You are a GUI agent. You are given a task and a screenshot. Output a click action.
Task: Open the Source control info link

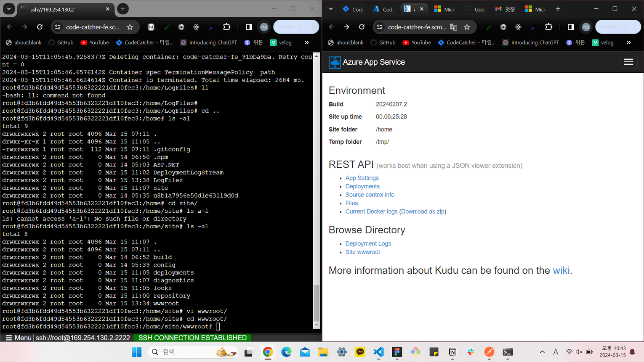point(370,195)
